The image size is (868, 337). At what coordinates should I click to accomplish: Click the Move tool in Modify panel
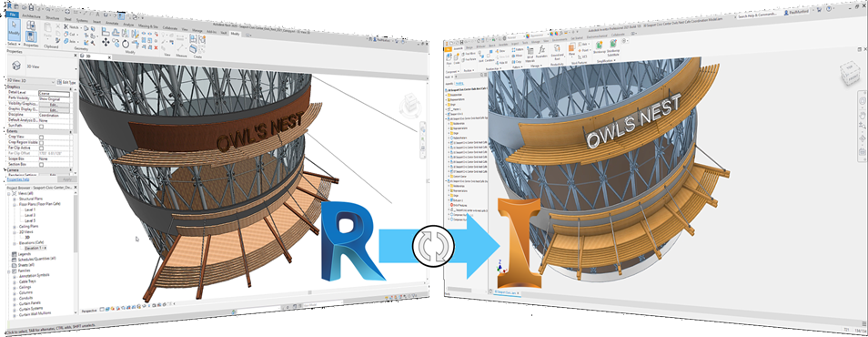pyautogui.click(x=106, y=42)
